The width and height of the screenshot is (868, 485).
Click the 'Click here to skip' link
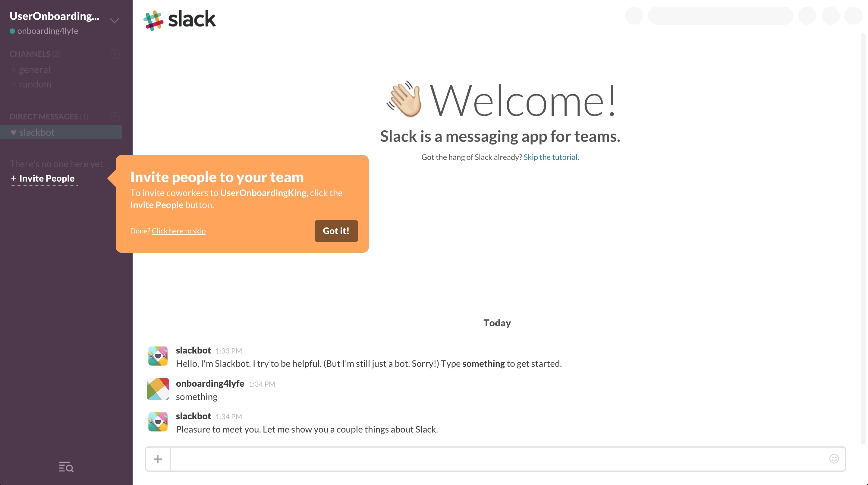(x=179, y=231)
